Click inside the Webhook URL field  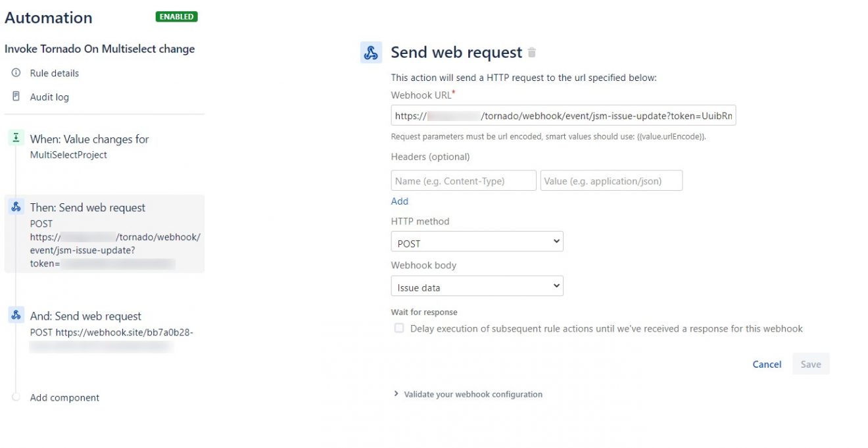tap(562, 115)
